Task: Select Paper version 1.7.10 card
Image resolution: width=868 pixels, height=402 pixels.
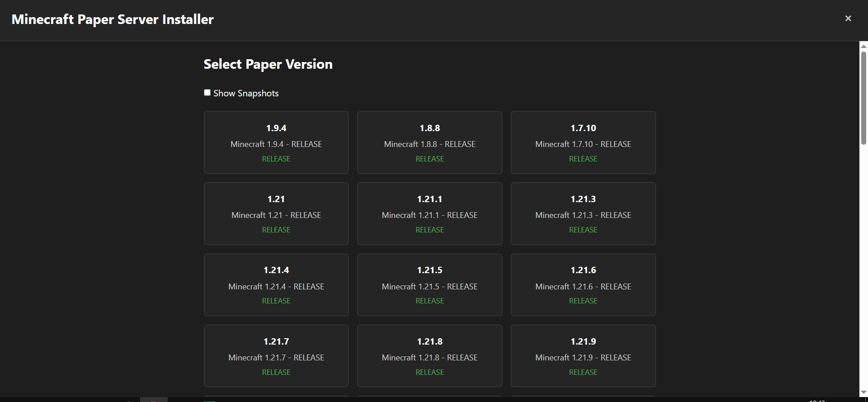Action: [x=583, y=142]
